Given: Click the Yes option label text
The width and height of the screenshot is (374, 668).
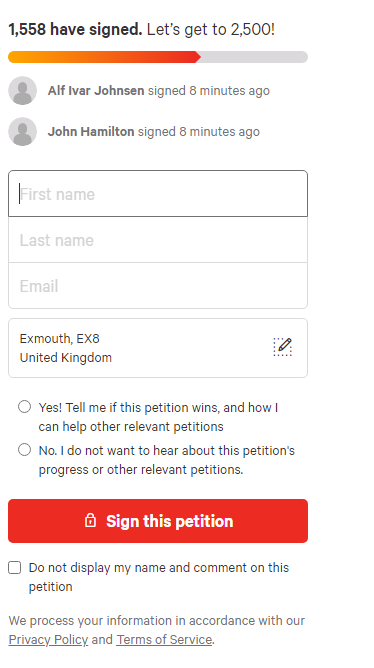Looking at the screenshot, I should (158, 417).
